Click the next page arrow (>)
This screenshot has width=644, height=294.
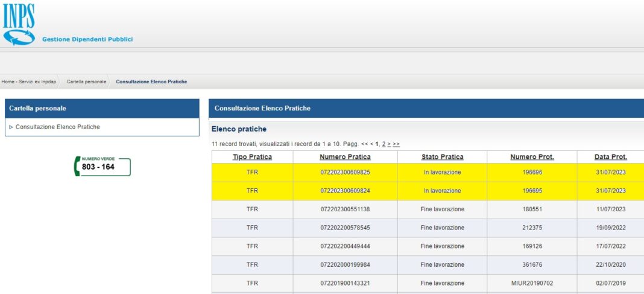(389, 144)
